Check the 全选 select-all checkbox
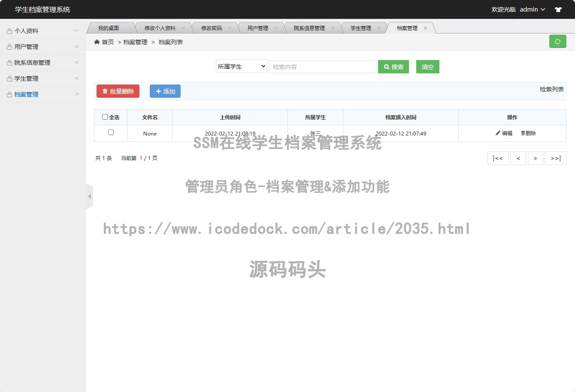Viewport: 575px width, 392px height. (105, 117)
